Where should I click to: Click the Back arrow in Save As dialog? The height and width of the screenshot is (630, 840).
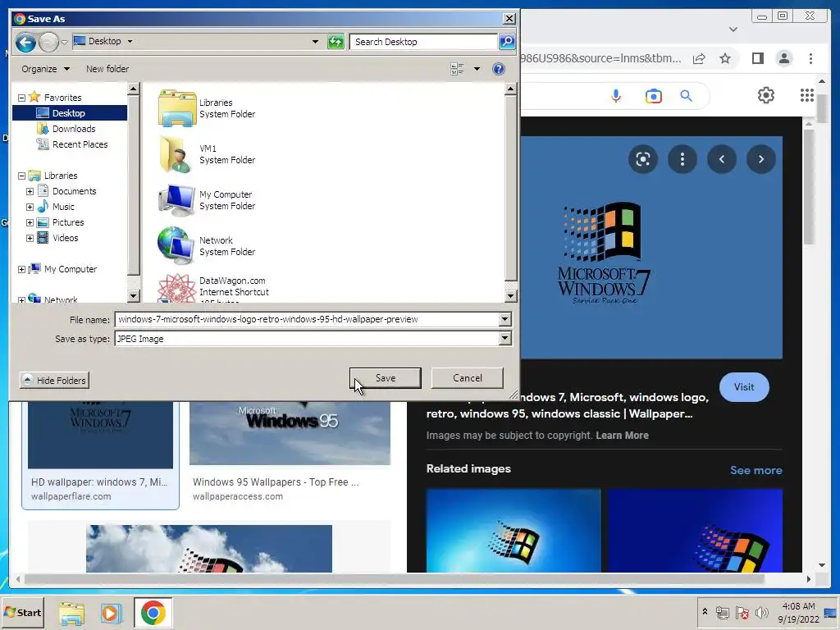pyautogui.click(x=25, y=42)
